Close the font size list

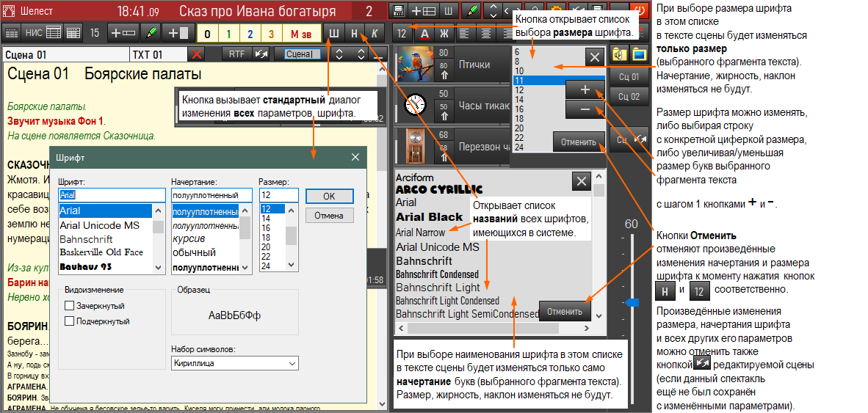[595, 57]
